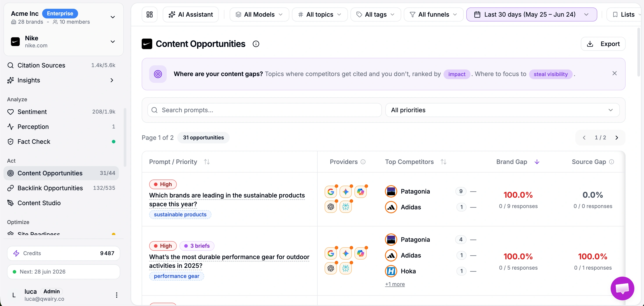Click the Source Gap info icon

612,162
